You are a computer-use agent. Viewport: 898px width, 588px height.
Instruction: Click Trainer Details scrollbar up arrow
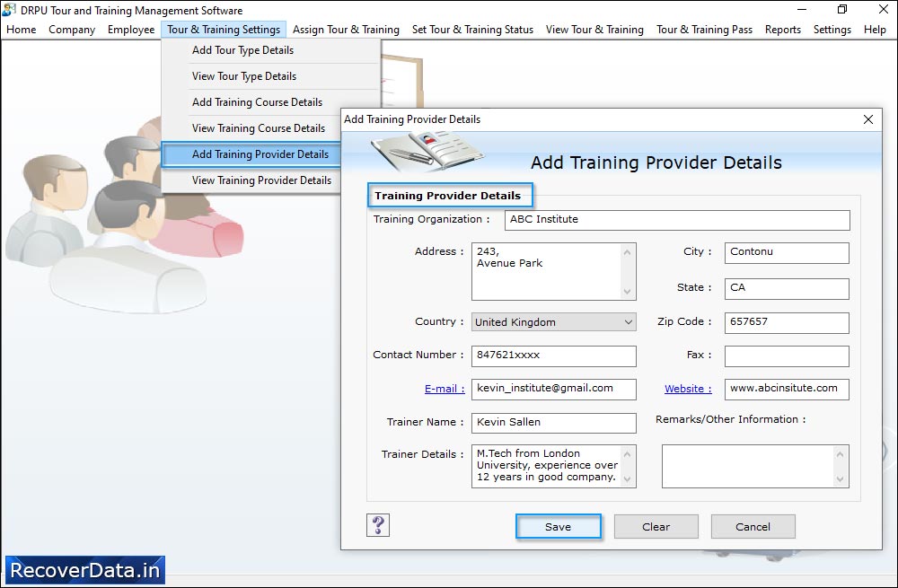click(x=628, y=454)
